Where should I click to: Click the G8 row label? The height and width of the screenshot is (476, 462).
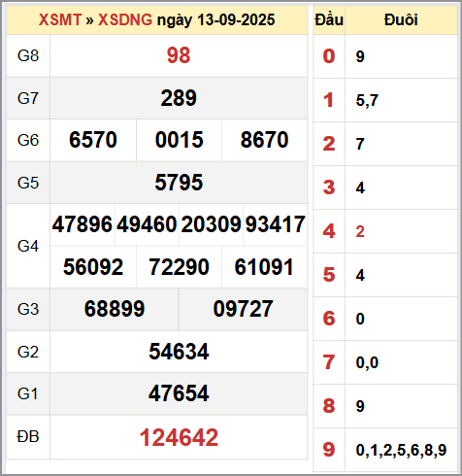coord(28,55)
